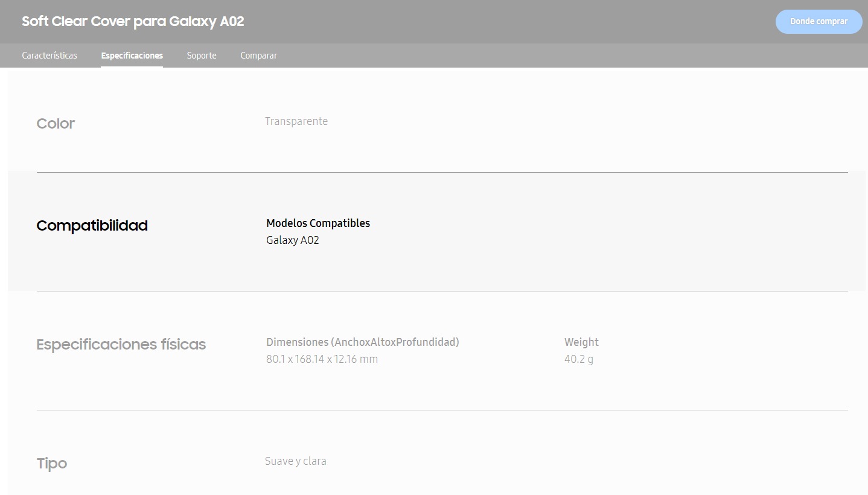Image resolution: width=868 pixels, height=495 pixels.
Task: Select the Color section heading
Action: tap(56, 124)
